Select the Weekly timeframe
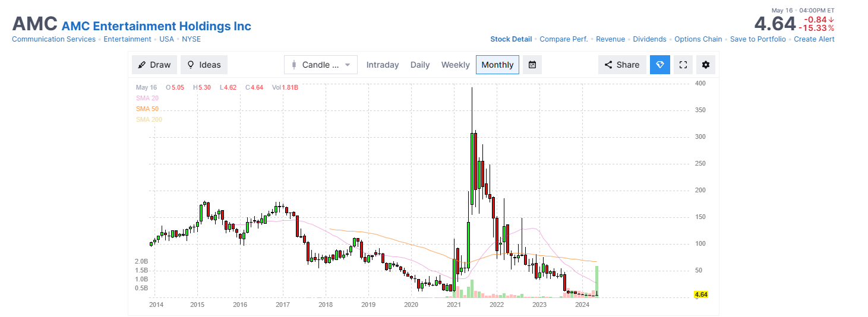Image resolution: width=868 pixels, height=317 pixels. point(456,65)
